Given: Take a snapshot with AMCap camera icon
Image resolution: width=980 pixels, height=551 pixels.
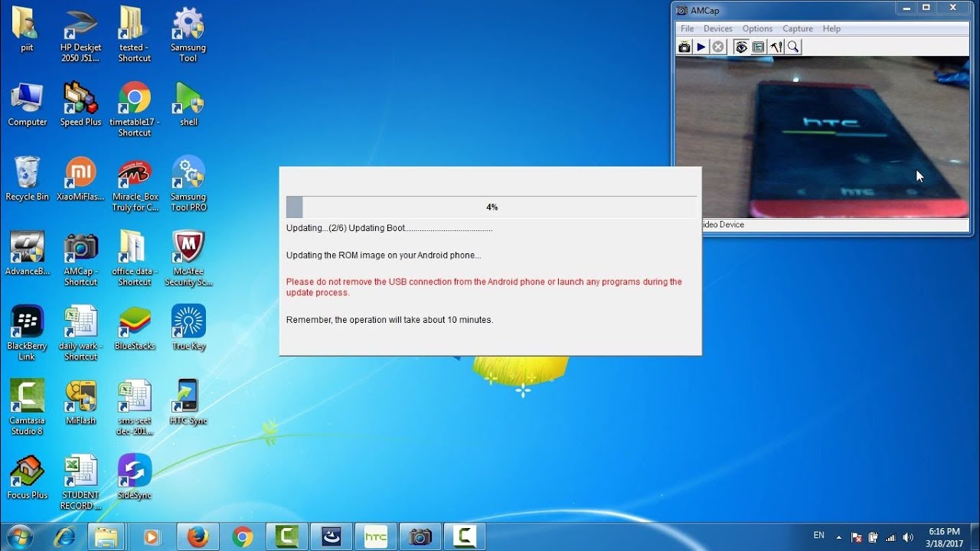Looking at the screenshot, I should pos(684,47).
